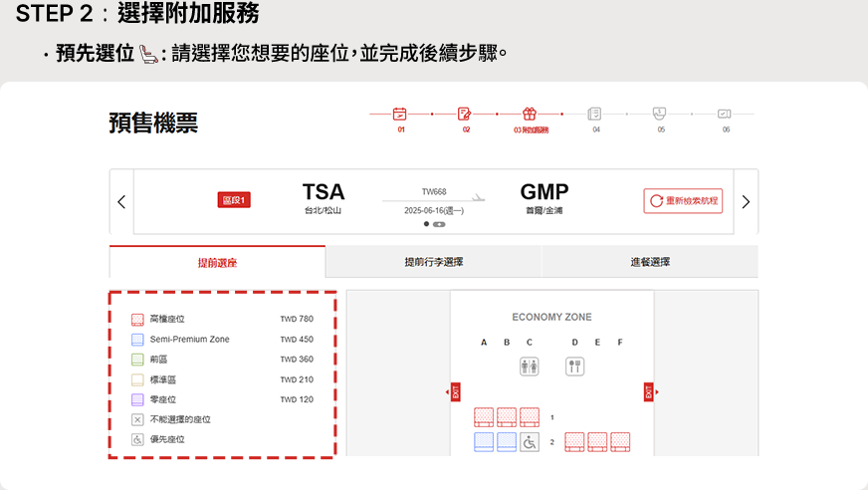The height and width of the screenshot is (490, 868).
Task: Click the second segment pagination dot
Action: pos(439,224)
